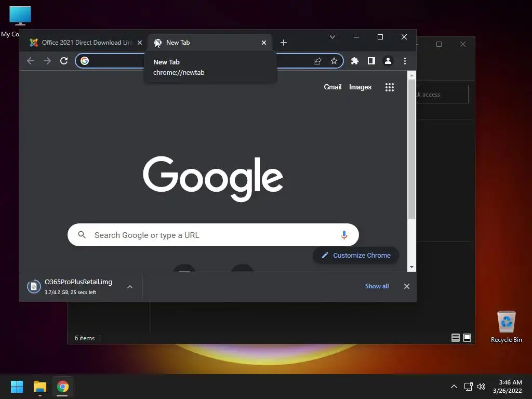This screenshot has width=532, height=399.
Task: Click the vertical scrollbar thumb
Action: [411, 149]
